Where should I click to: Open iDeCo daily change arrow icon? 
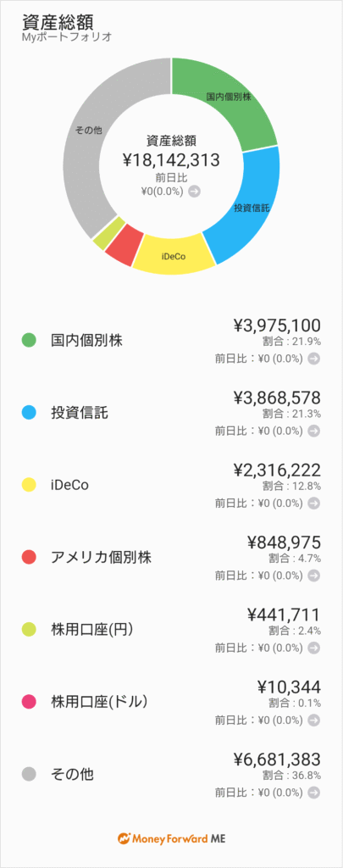pyautogui.click(x=313, y=504)
